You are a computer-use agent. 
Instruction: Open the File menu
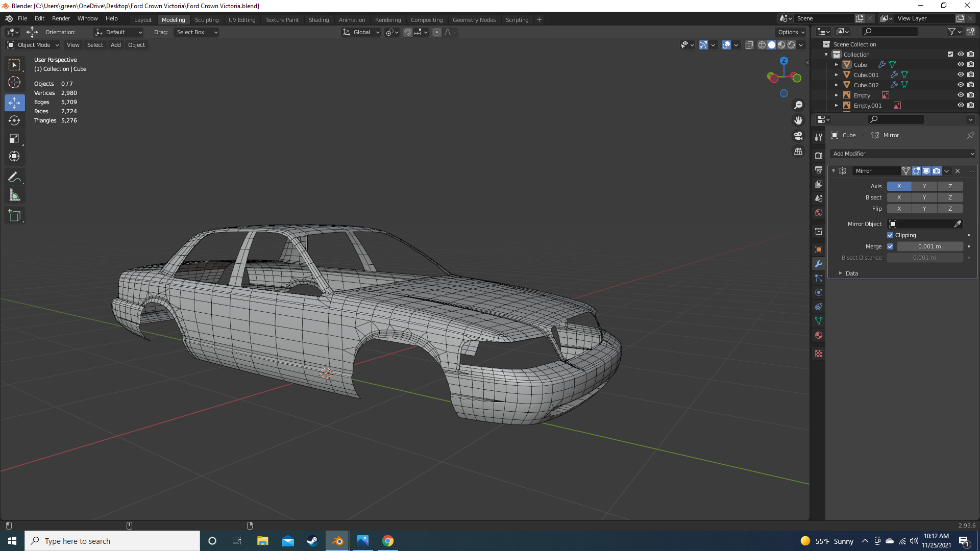click(x=22, y=18)
